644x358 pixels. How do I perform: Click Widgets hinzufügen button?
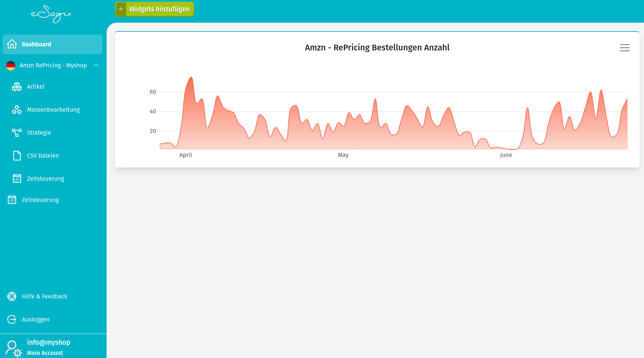click(x=155, y=9)
